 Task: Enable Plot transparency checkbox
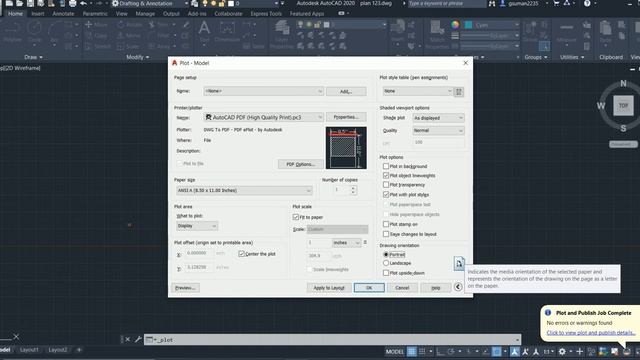click(x=386, y=184)
